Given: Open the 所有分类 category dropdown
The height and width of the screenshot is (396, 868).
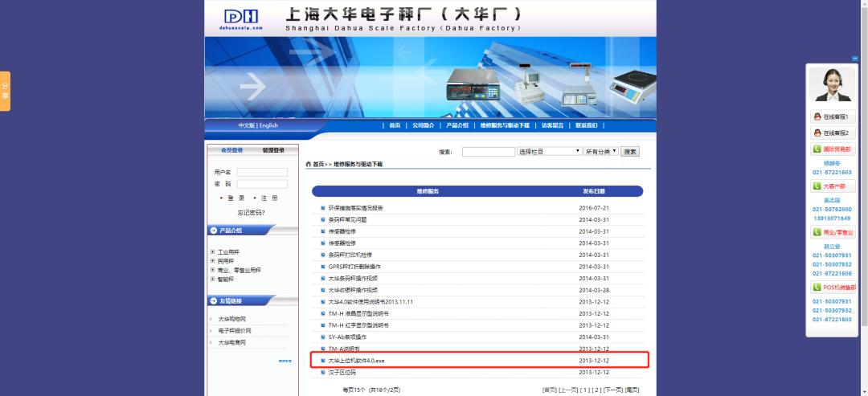Looking at the screenshot, I should tap(600, 151).
